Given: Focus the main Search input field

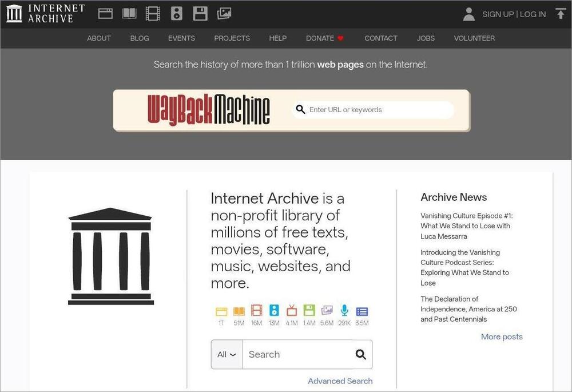Looking at the screenshot, I should tap(299, 354).
